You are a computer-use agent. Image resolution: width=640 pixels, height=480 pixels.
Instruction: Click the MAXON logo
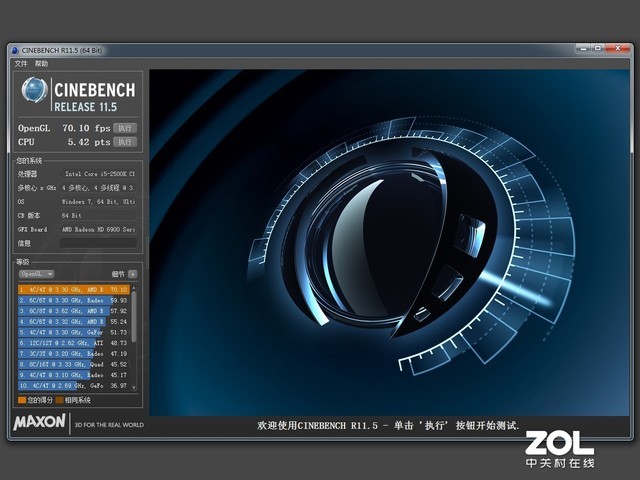coord(39,422)
